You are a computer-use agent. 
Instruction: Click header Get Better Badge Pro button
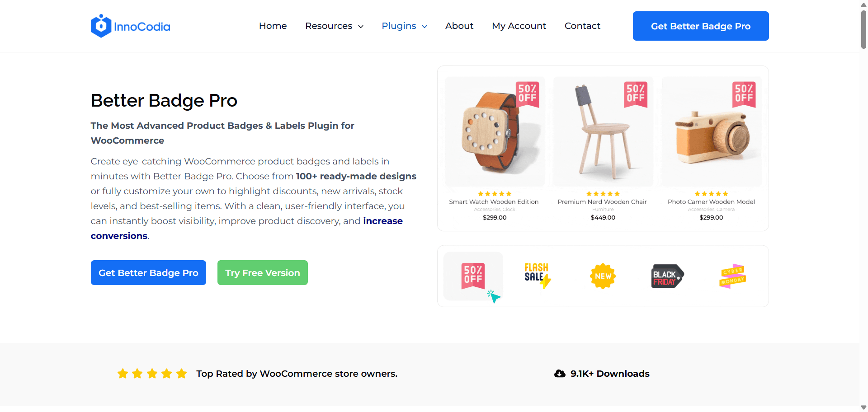701,26
